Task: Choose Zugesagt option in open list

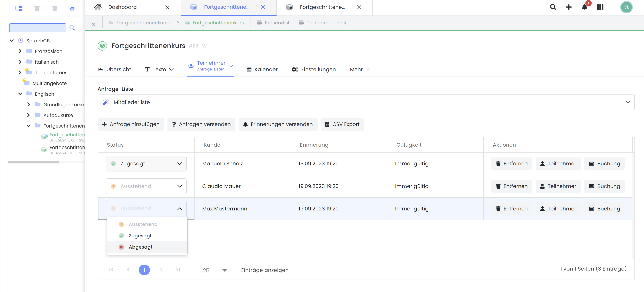Action: point(140,235)
